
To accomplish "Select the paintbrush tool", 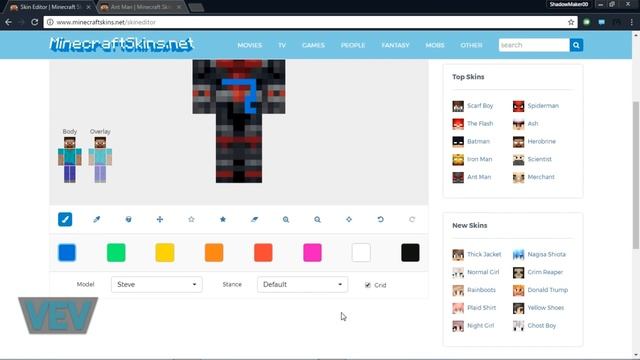I will coord(65,219).
